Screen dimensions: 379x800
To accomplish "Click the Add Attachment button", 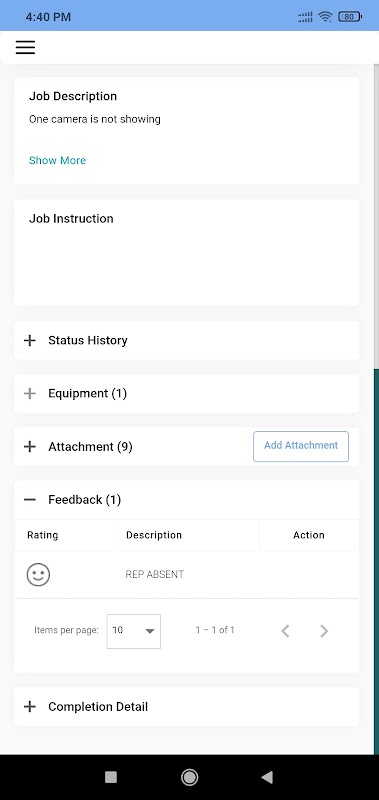I will click(x=301, y=446).
